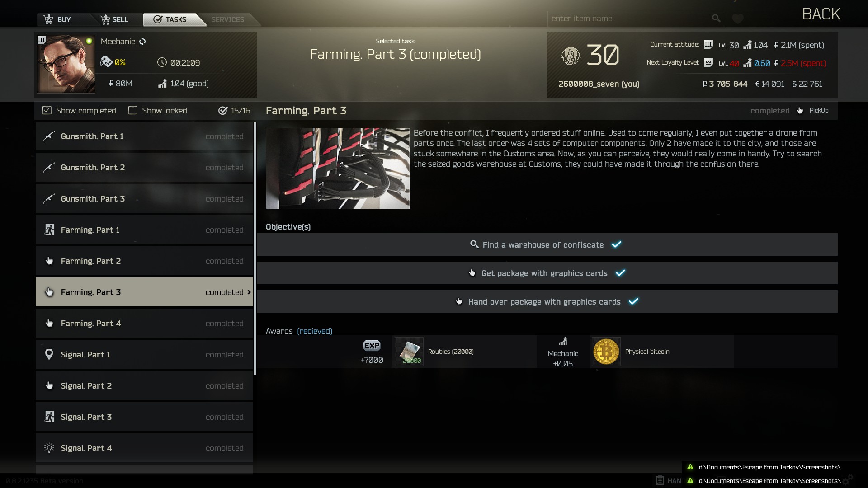Image resolution: width=868 pixels, height=488 pixels.
Task: Click the 15/16 completed tasks check indicator
Action: click(x=223, y=111)
